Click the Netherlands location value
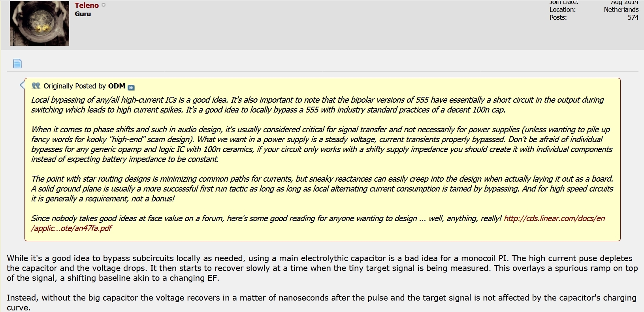Screen dimensions: 644x312 621,9
